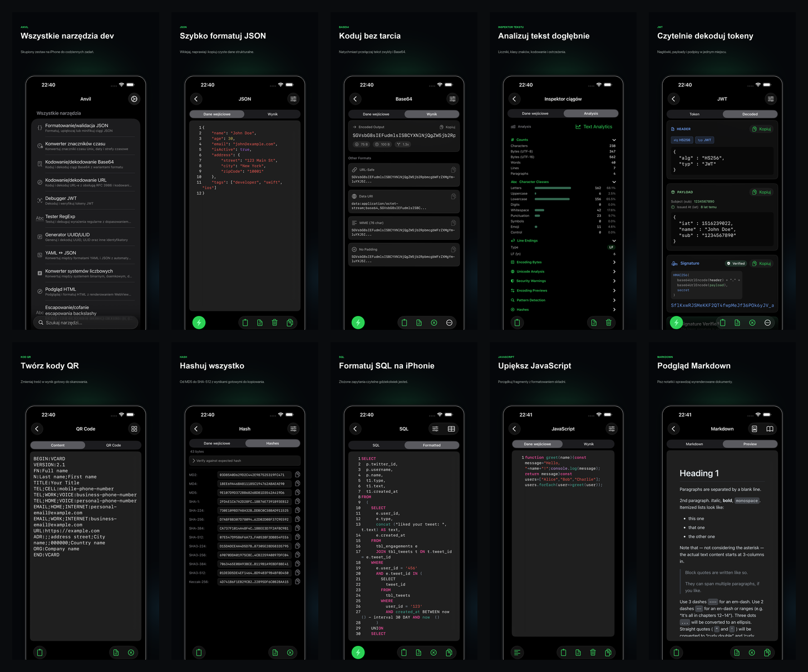Open the ellipsis more icon on Base64 screen

[x=449, y=323]
